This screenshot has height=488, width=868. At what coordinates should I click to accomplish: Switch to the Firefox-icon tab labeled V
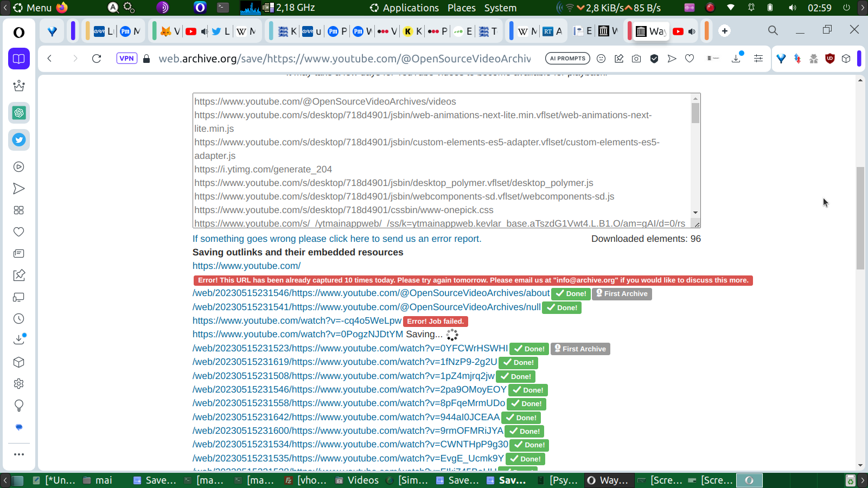click(170, 31)
